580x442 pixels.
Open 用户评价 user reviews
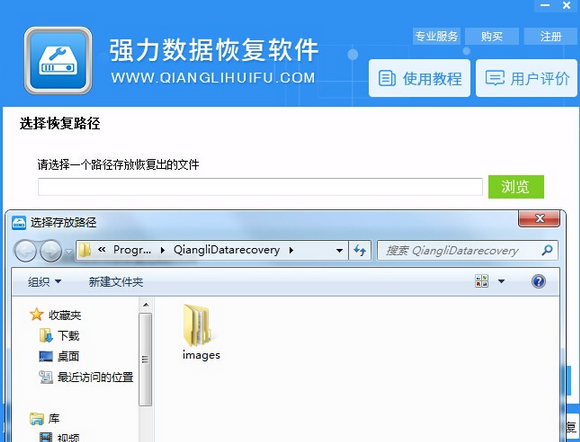click(x=526, y=78)
